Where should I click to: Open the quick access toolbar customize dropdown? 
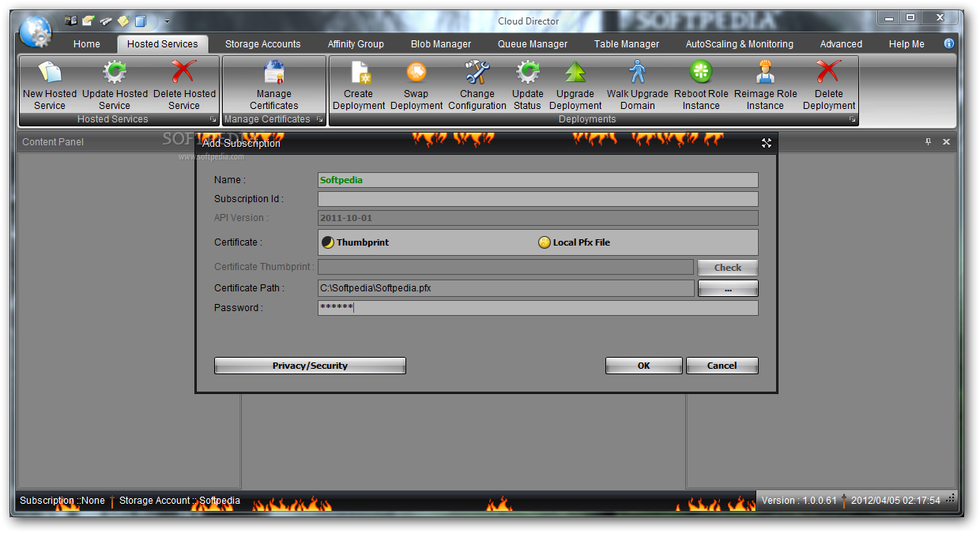click(x=167, y=21)
